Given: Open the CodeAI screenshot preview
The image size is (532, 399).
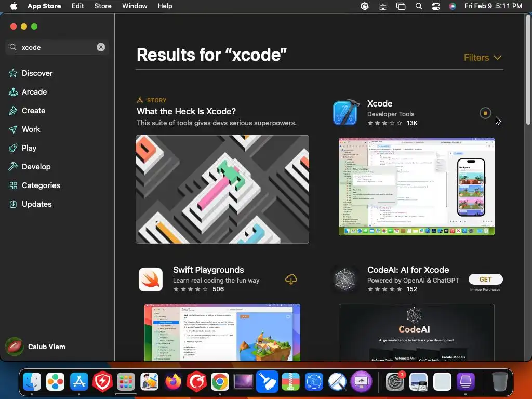Looking at the screenshot, I should [x=416, y=332].
